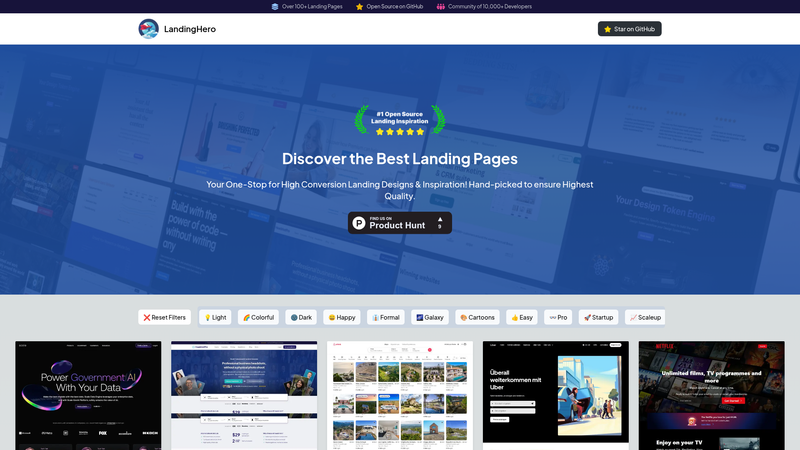
Task: Click the star icon in GitHub button
Action: pos(608,29)
